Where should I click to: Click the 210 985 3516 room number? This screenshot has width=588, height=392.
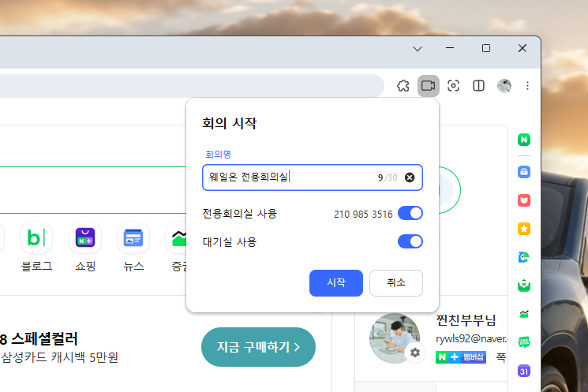click(363, 215)
